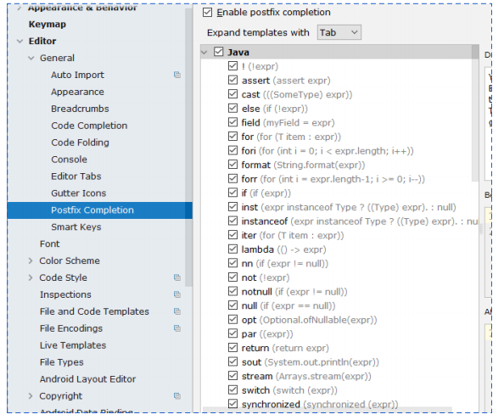Expand the Code Style node
This screenshot has width=504, height=420.
coord(31,277)
